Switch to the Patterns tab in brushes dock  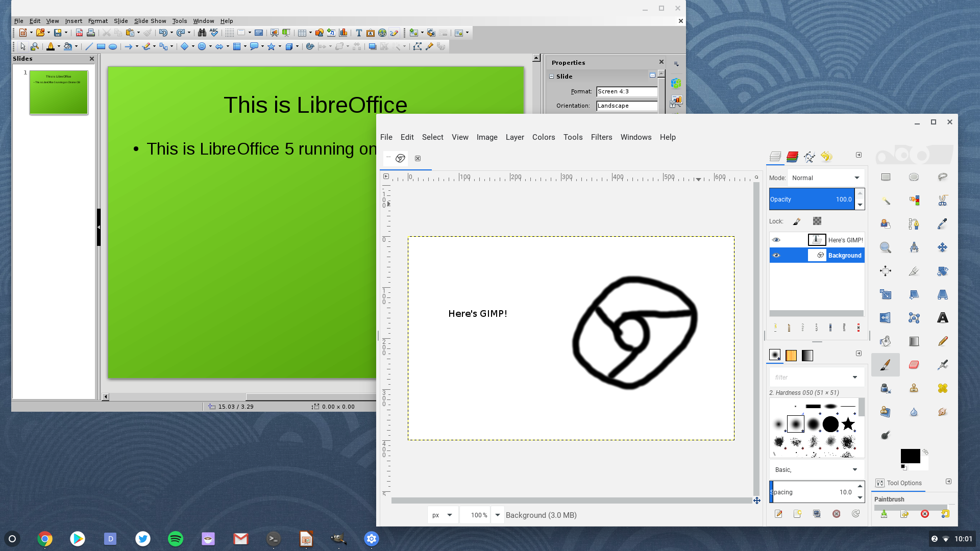pos(791,356)
